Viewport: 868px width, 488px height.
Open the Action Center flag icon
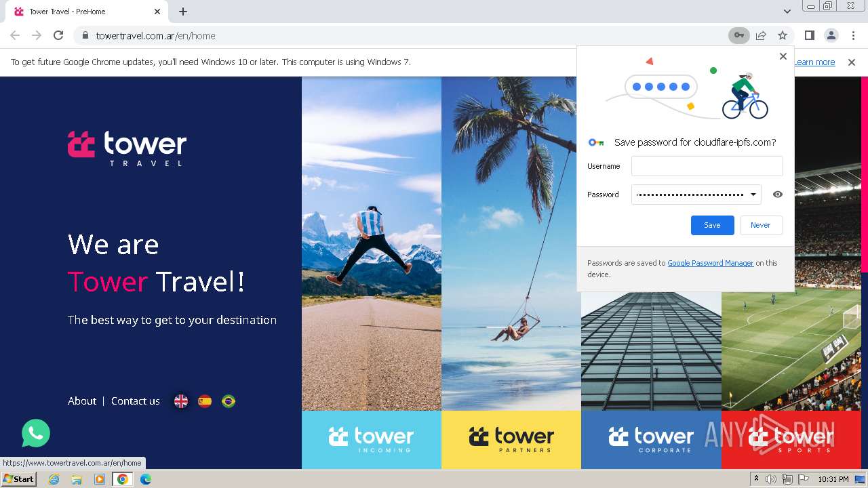click(x=804, y=479)
